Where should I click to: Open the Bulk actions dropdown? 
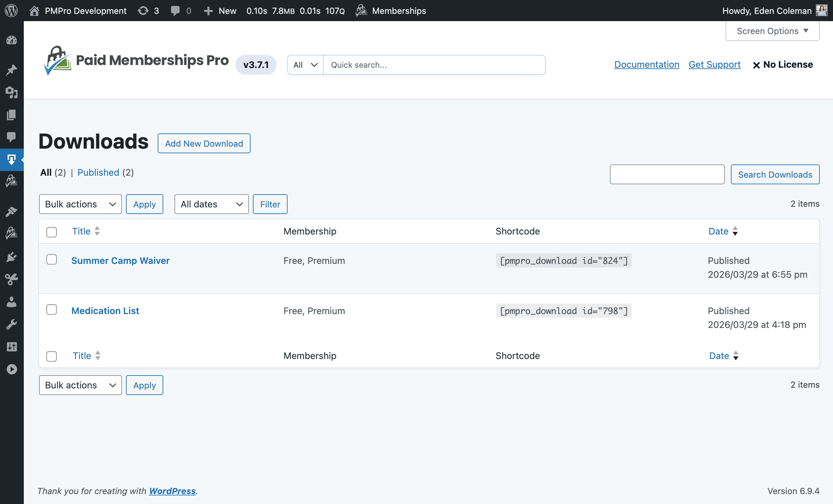80,204
